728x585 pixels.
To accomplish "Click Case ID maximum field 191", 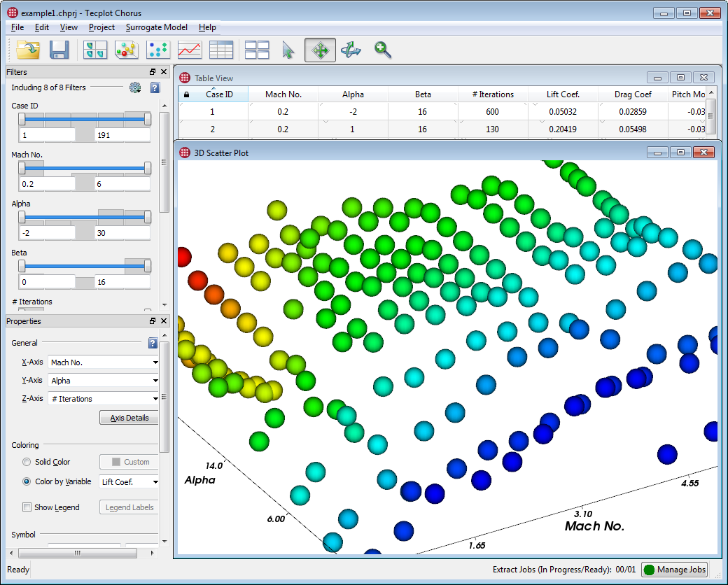I will click(x=122, y=135).
